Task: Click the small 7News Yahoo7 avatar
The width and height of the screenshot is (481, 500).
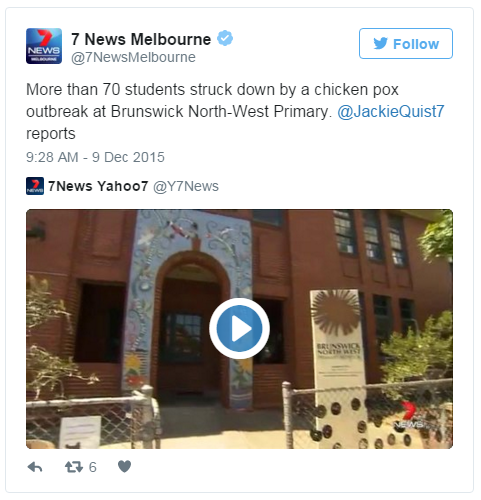Action: pyautogui.click(x=35, y=186)
